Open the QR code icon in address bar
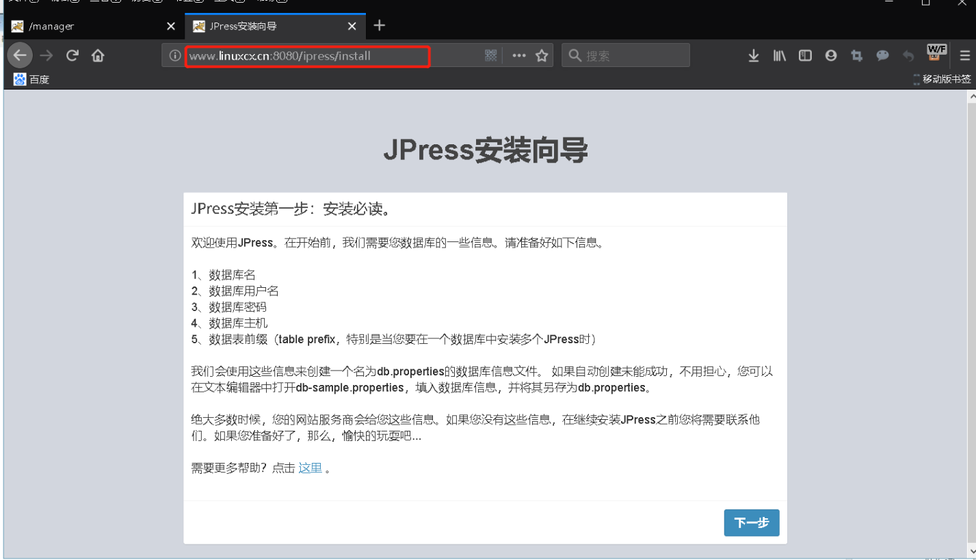Screen dimensions: 976x560 click(491, 55)
